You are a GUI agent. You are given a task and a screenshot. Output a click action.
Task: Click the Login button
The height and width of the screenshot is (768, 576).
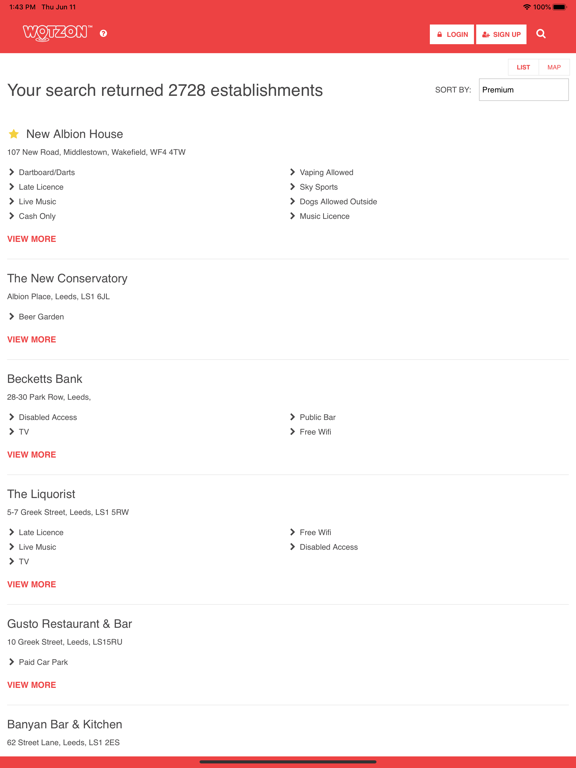tap(452, 34)
